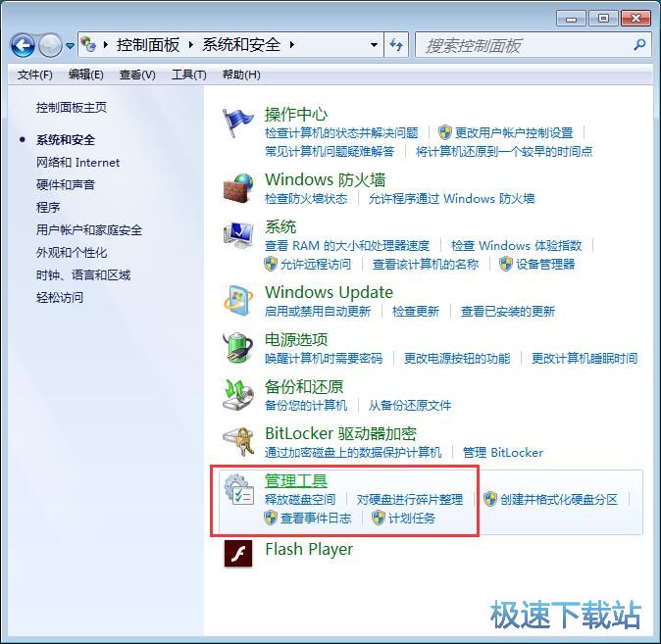Click the refresh arrows button beside address bar
This screenshot has height=644, width=661.
396,45
